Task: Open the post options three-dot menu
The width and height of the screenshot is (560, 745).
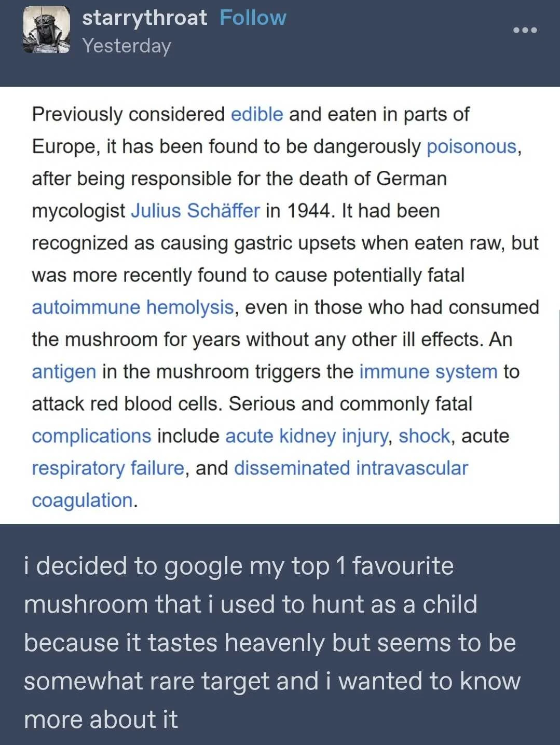Action: 525,30
